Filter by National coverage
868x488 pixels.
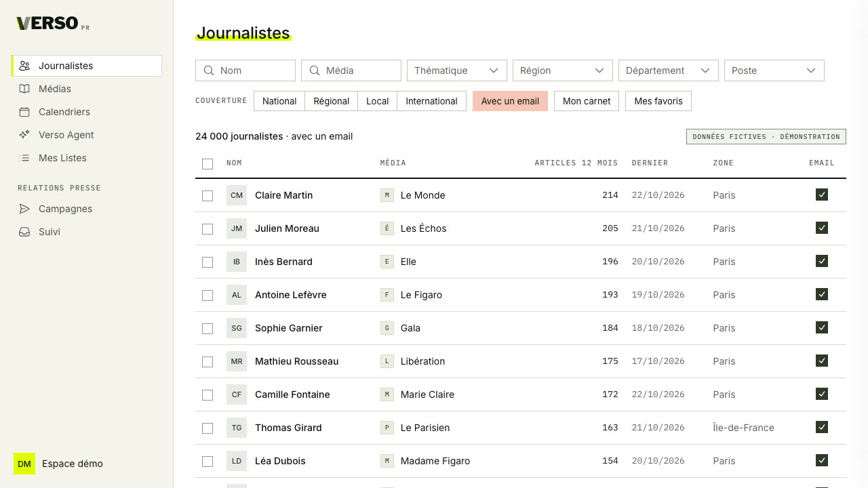[x=279, y=101]
